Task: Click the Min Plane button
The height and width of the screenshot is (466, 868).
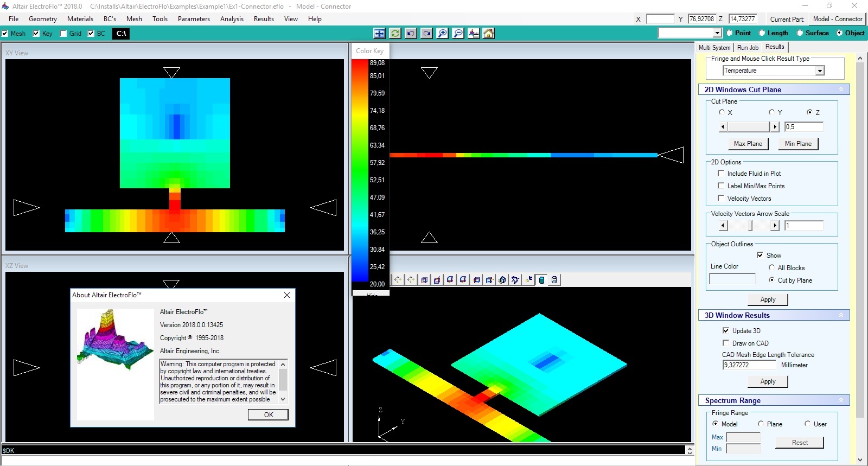Action: pos(798,144)
